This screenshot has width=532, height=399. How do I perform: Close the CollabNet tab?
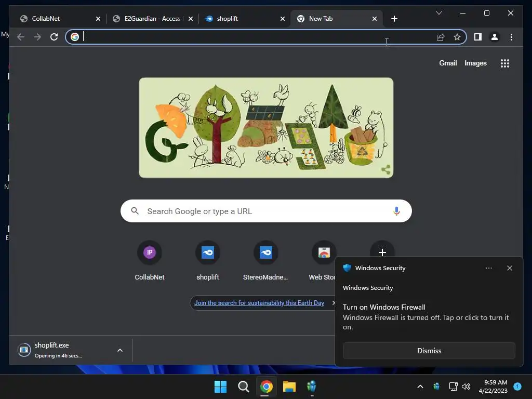pyautogui.click(x=98, y=19)
